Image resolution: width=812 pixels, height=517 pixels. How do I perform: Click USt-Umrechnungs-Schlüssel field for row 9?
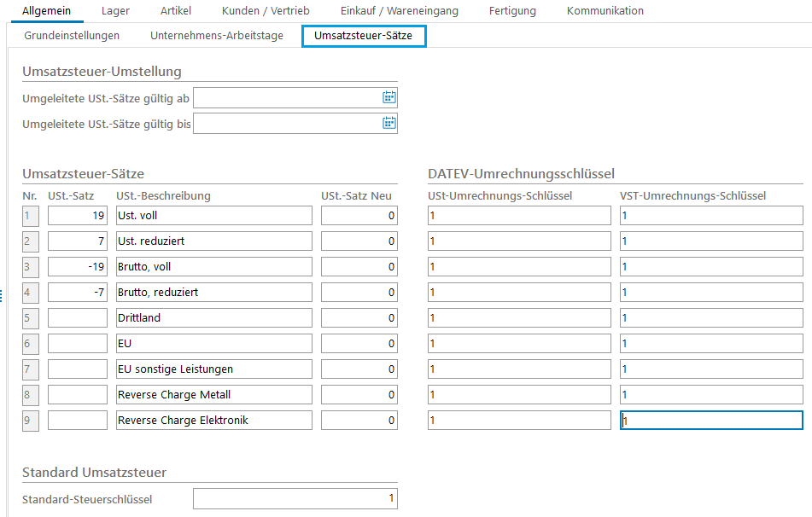pos(519,421)
